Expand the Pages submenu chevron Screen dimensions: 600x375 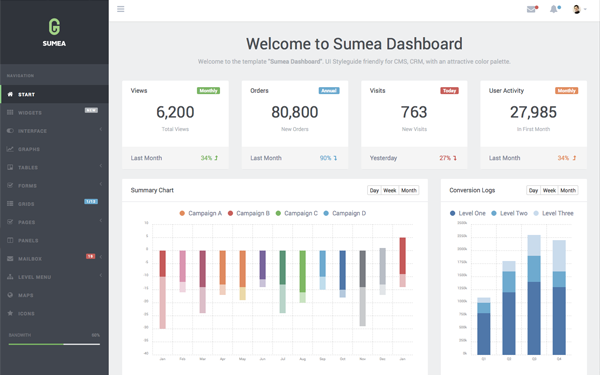point(101,220)
